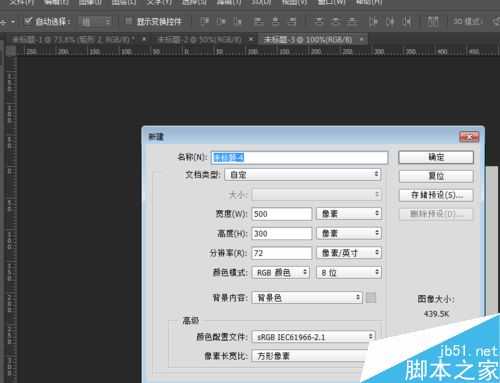Screen dimensions: 500x383
Task: Open the 滤镜 menu
Action: (x=228, y=3)
